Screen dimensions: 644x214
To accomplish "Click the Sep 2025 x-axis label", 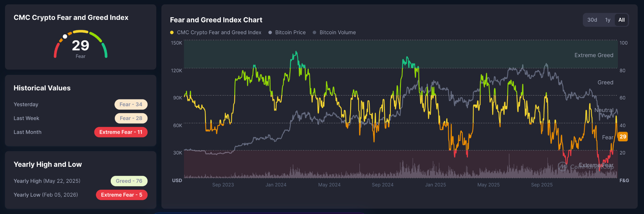I will tap(542, 185).
